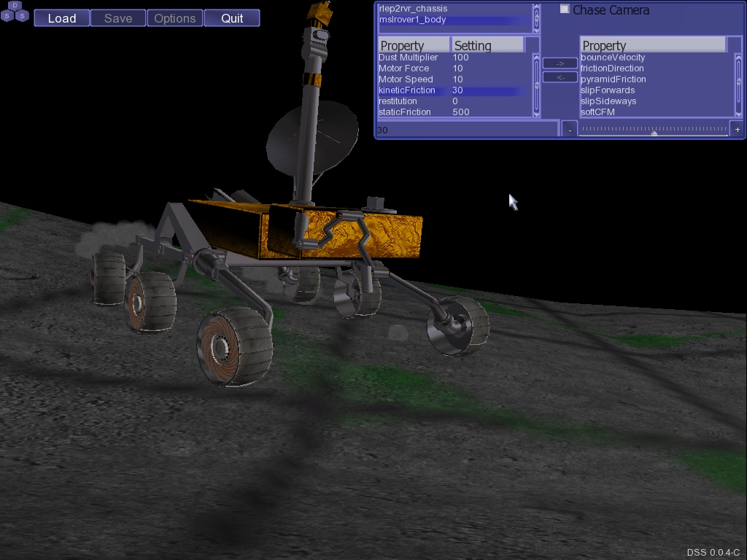Select mslrover1_body in the object list
Image resolution: width=747 pixels, height=560 pixels.
[455, 20]
